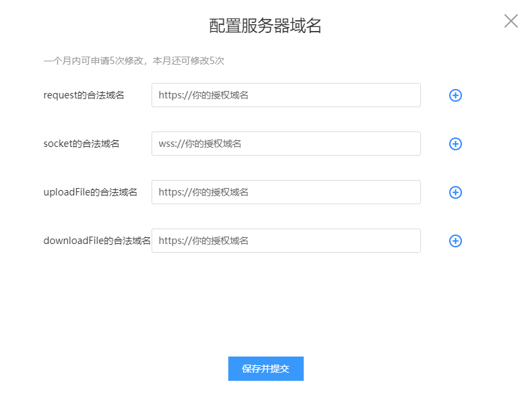
Task: Click the plus icon beside the uploadFile domain
Action: pos(455,192)
